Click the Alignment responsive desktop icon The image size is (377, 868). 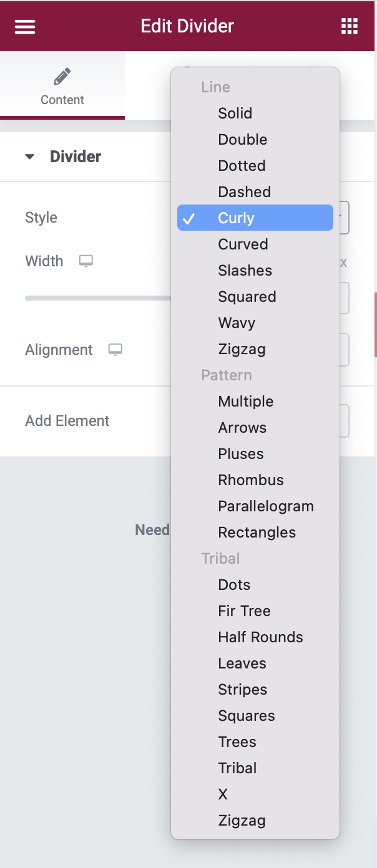115,350
